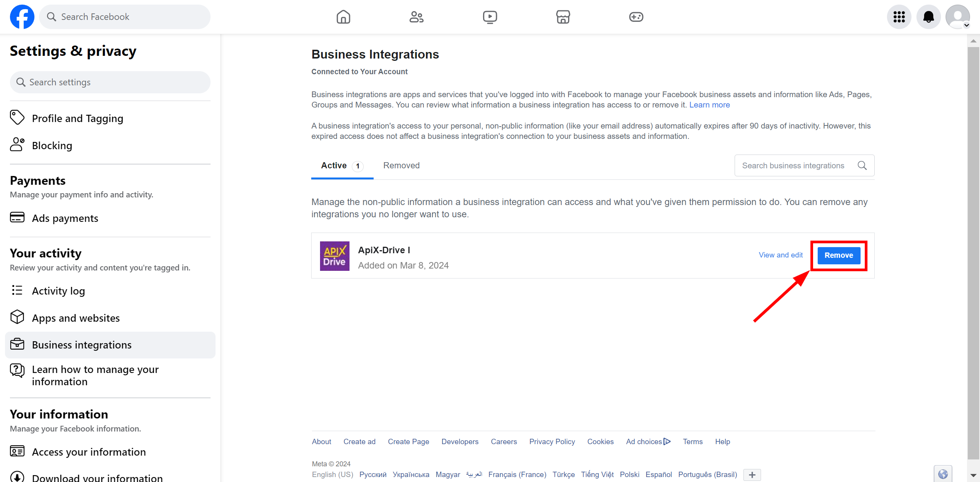
Task: Select the Removed tab in Business Integrations
Action: pos(401,166)
